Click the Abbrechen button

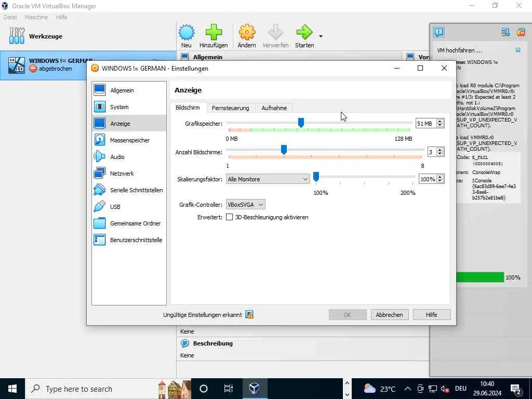(389, 315)
